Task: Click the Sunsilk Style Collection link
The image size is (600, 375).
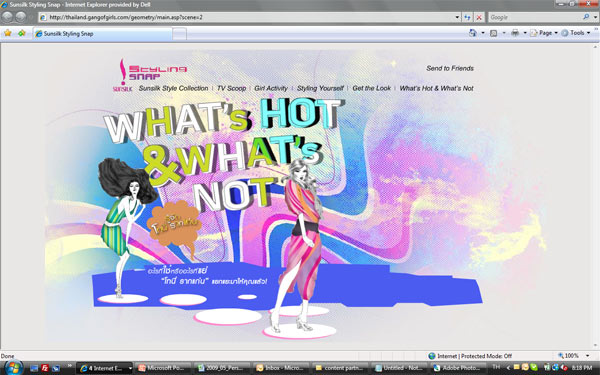Action: tap(173, 88)
